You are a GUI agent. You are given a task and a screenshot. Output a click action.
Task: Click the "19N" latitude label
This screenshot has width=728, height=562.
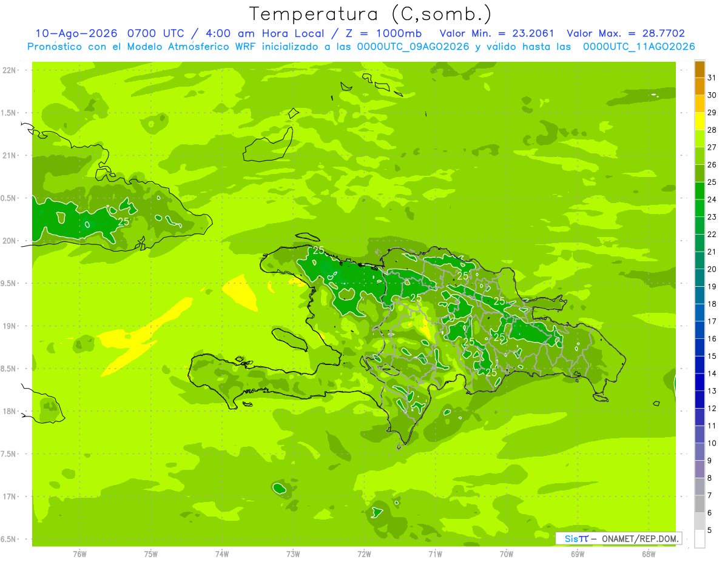pyautogui.click(x=10, y=326)
